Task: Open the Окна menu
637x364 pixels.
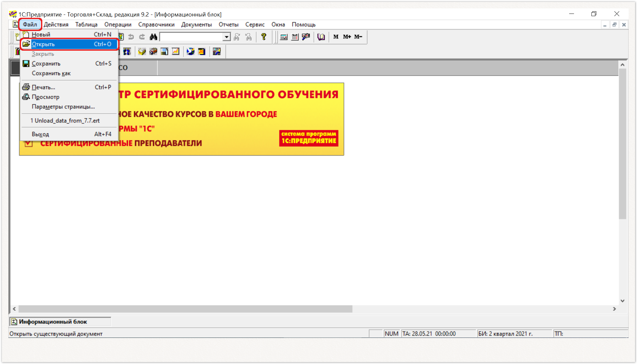Action: [278, 25]
